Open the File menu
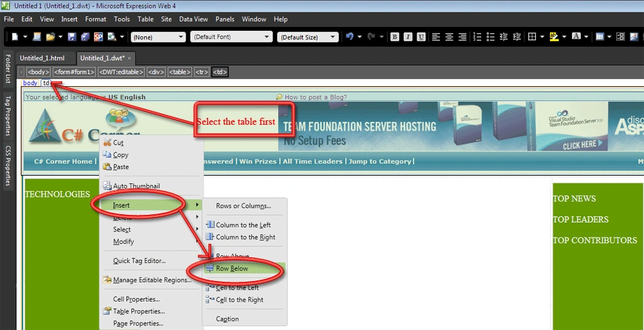This screenshot has width=644, height=330. coord(8,19)
